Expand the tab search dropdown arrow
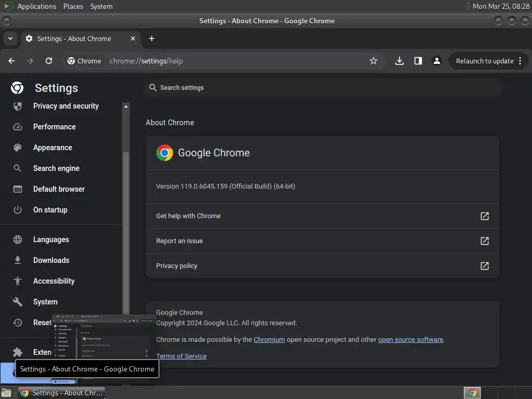The width and height of the screenshot is (532, 399). click(10, 38)
